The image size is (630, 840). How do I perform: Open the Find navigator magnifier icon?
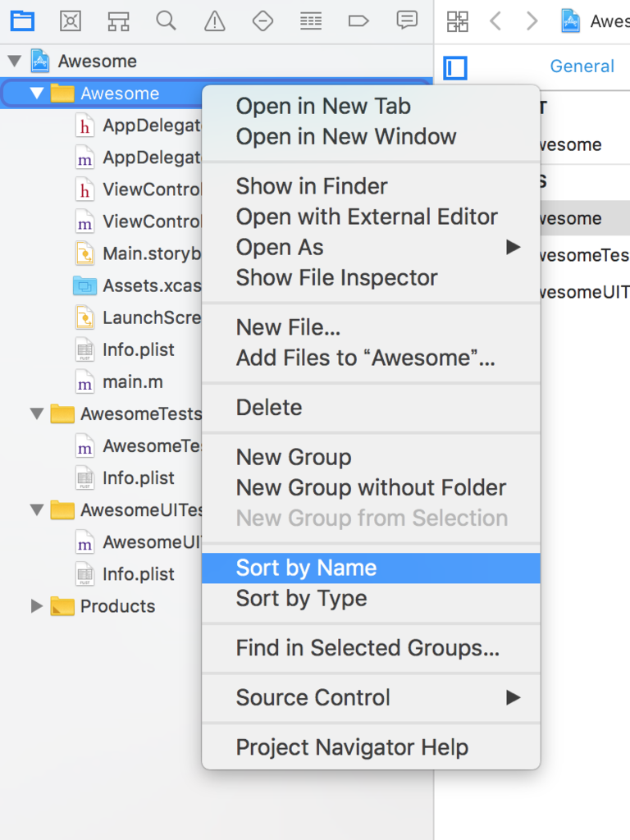[x=166, y=21]
